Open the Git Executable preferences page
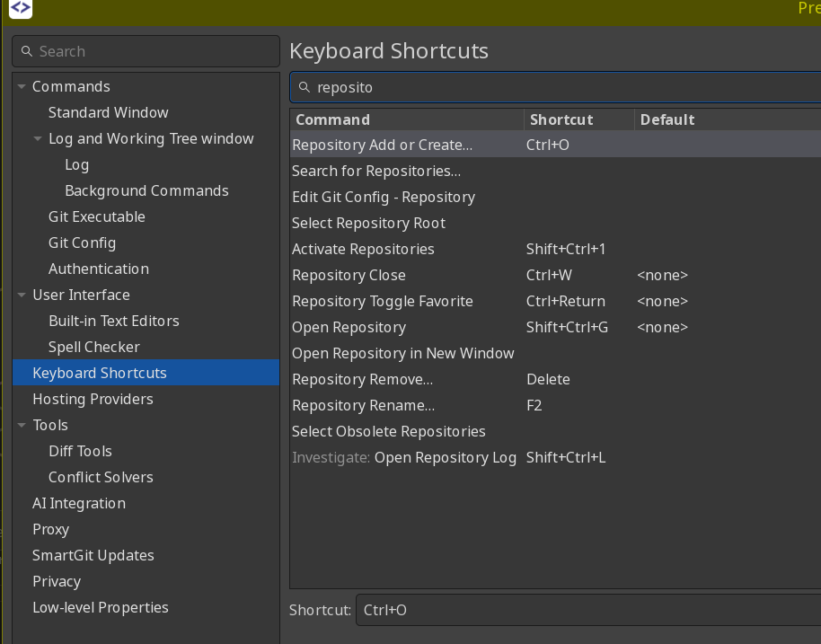 pos(96,216)
